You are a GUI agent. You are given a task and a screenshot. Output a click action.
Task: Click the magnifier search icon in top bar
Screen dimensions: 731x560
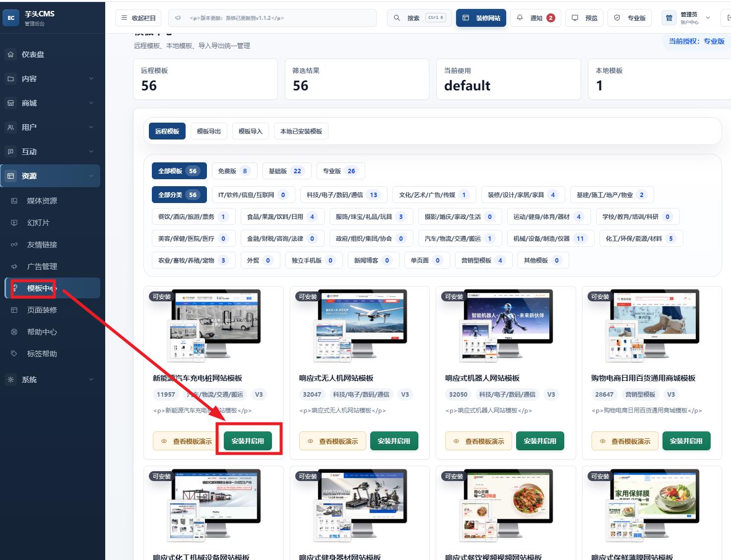(x=397, y=18)
